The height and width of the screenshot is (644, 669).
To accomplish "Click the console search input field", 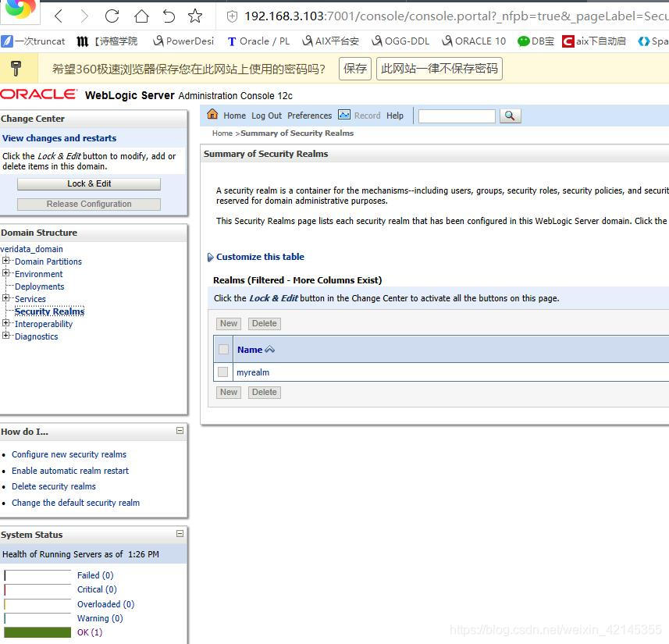I will [x=457, y=116].
